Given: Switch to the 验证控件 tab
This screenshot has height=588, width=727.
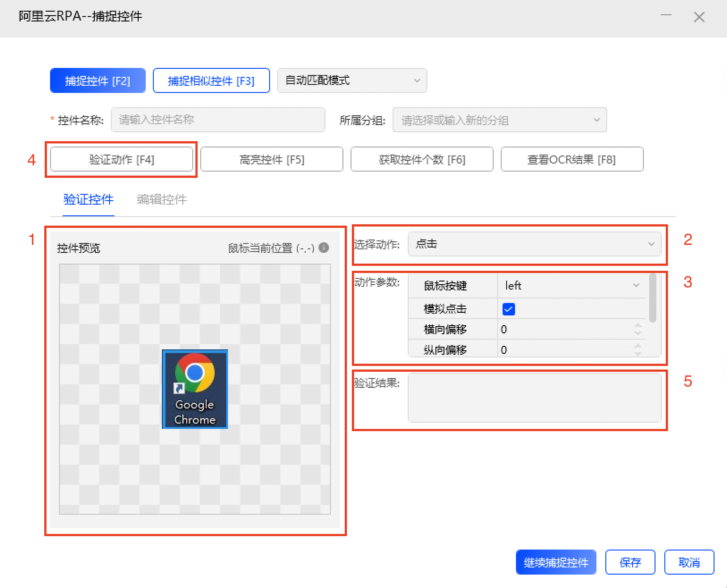Looking at the screenshot, I should 89,199.
